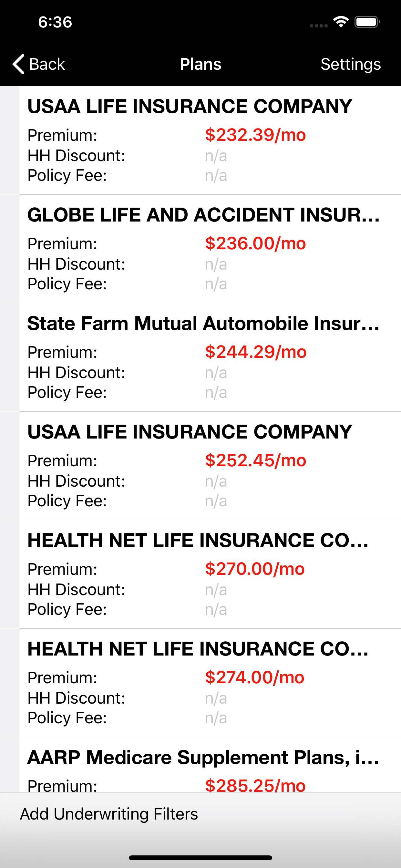The height and width of the screenshot is (868, 401).
Task: Tap the Back text label
Action: pos(47,64)
